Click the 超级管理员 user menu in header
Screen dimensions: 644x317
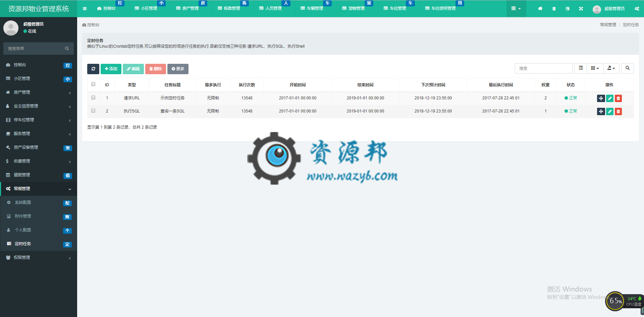[x=608, y=8]
